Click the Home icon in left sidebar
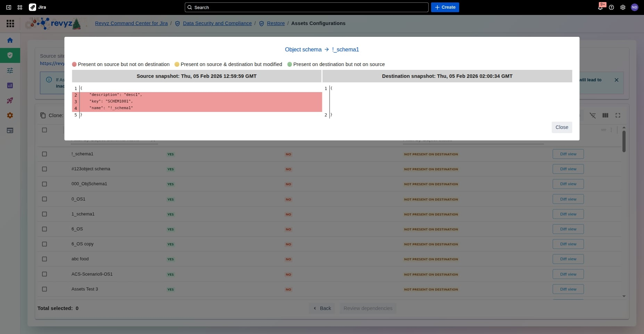The image size is (644, 334). pos(10,40)
